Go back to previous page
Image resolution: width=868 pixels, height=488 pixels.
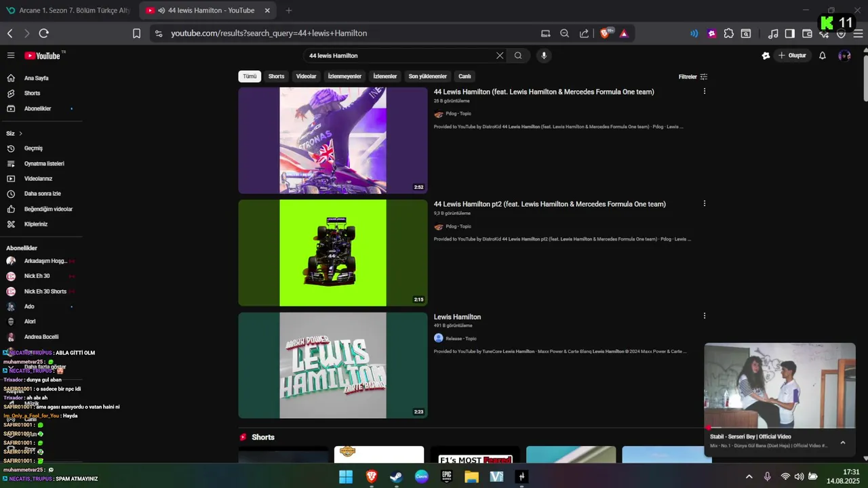9,33
